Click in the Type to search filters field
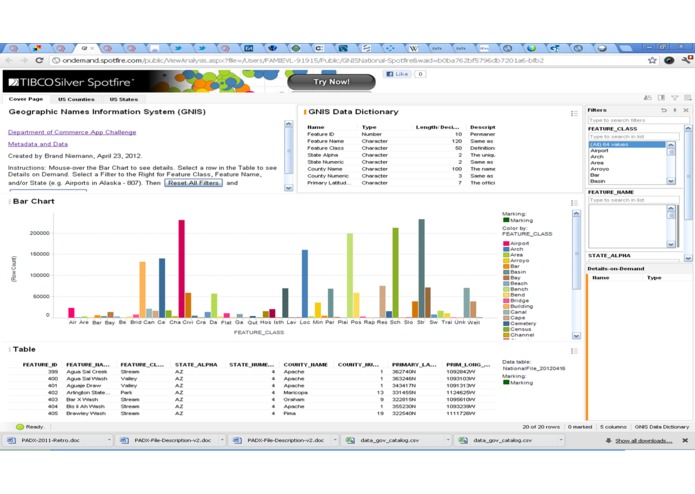The image size is (695, 494). [639, 120]
